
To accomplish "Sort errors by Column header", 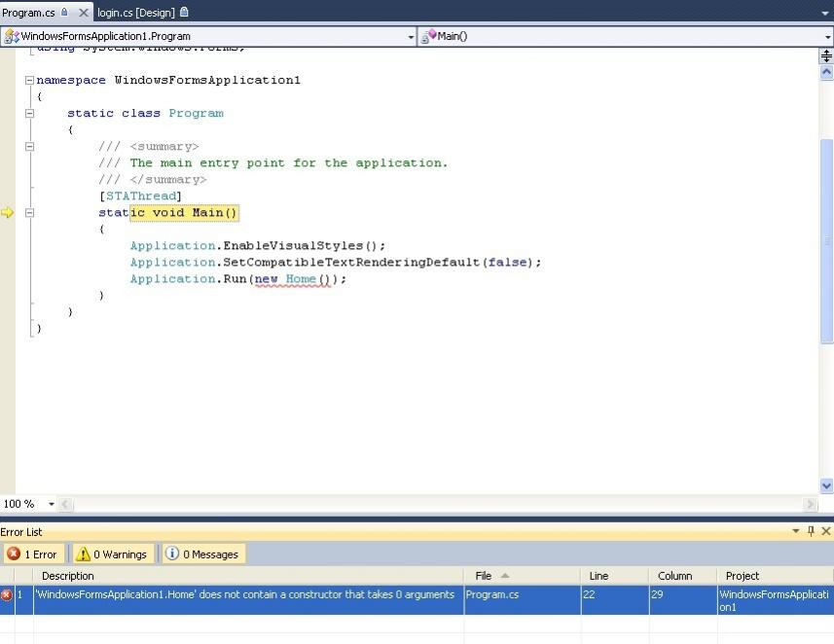I will tap(683, 576).
